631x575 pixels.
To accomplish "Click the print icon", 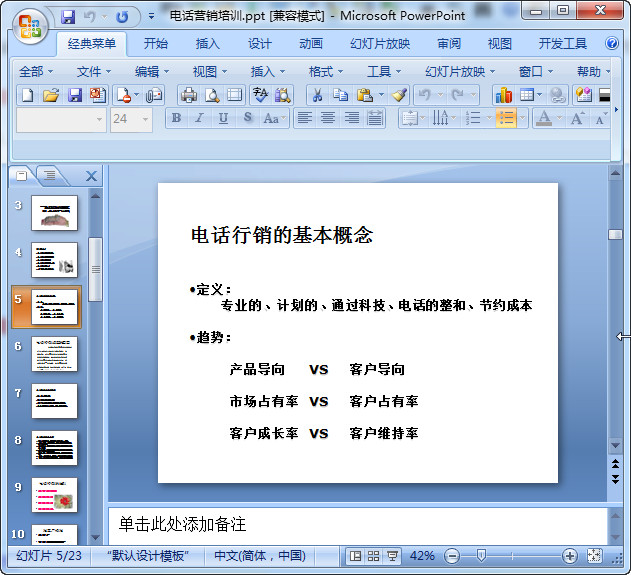I will pos(188,95).
